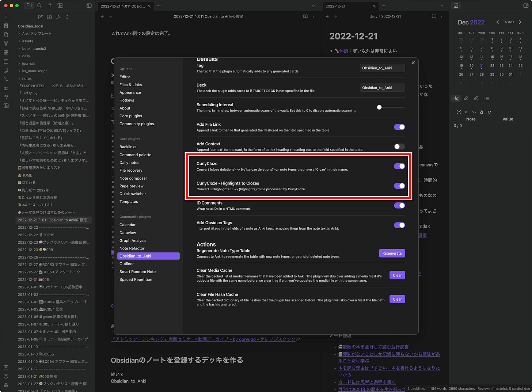Turn off the CurlyCloze toggle
This screenshot has width=532, height=392.
[x=399, y=166]
